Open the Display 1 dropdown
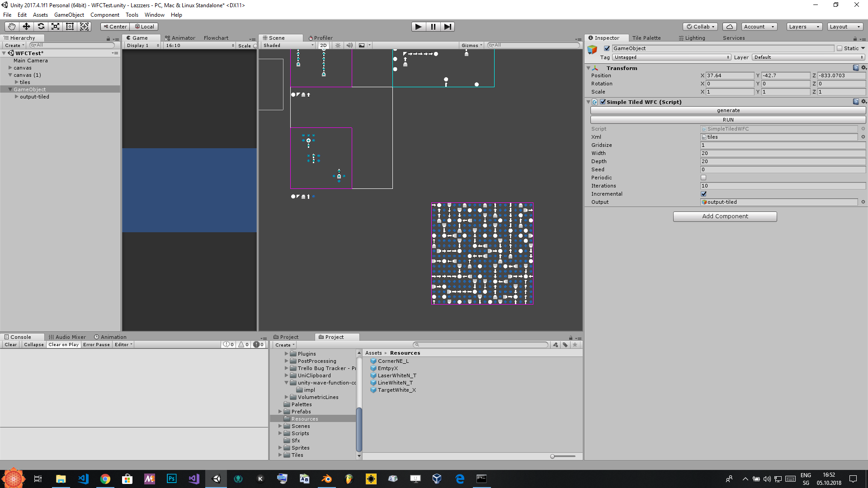Viewport: 868px width, 488px height. click(x=142, y=45)
